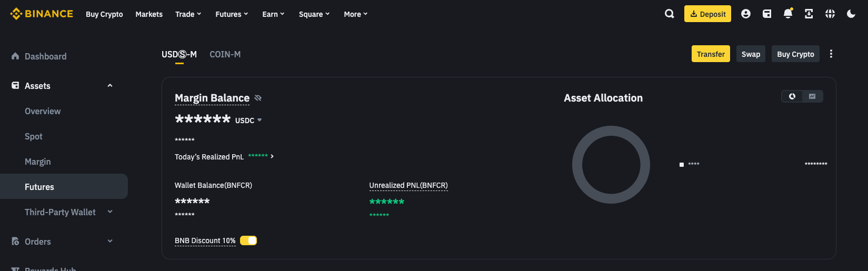This screenshot has width=868, height=271.
Task: Select the pie chart allocation view
Action: (792, 96)
